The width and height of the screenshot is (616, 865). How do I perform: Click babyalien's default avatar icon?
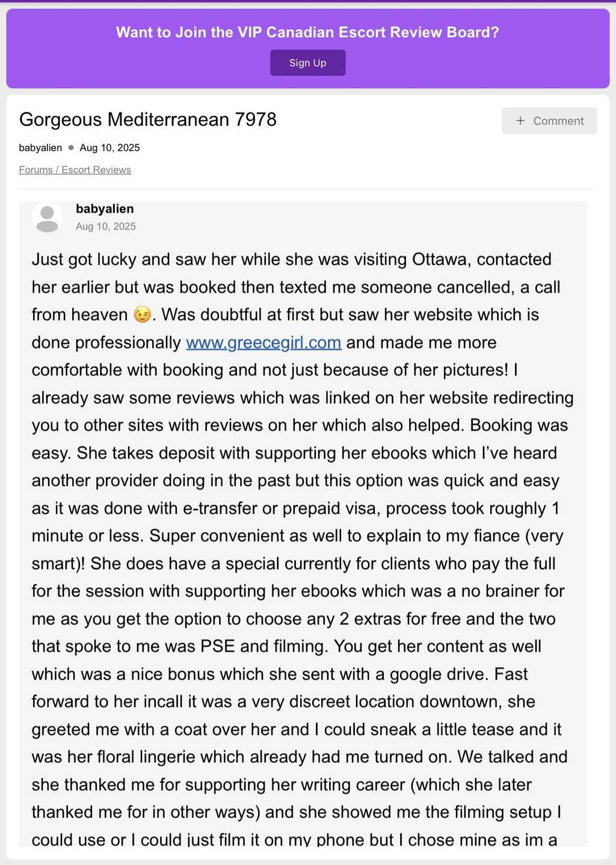47,217
